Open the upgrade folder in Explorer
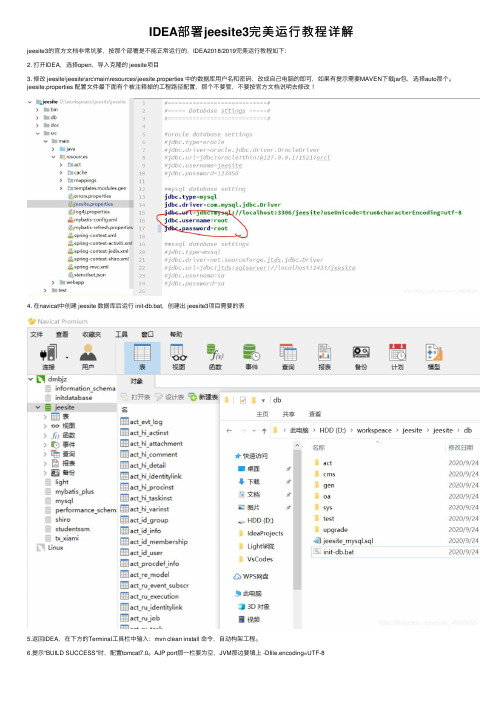The width and height of the screenshot is (504, 713). click(331, 530)
